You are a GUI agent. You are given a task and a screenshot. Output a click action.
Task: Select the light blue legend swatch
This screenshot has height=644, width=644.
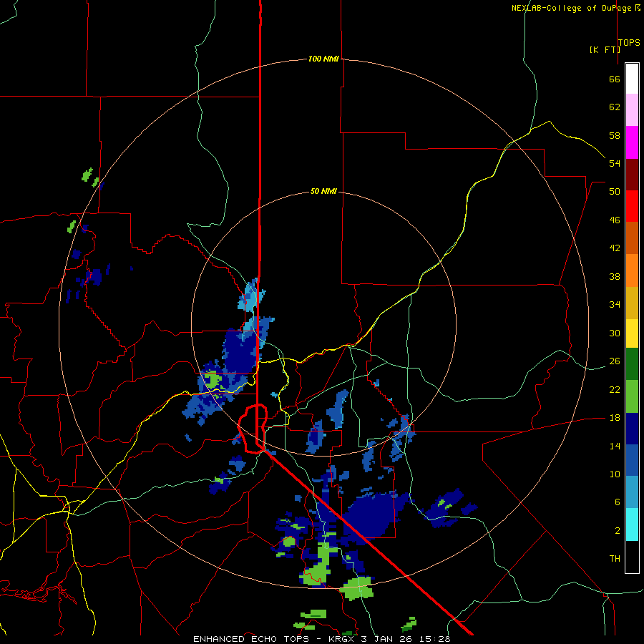(632, 492)
